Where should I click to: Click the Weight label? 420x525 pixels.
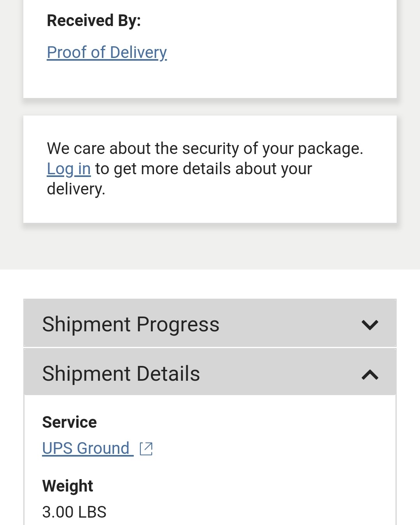tap(68, 486)
